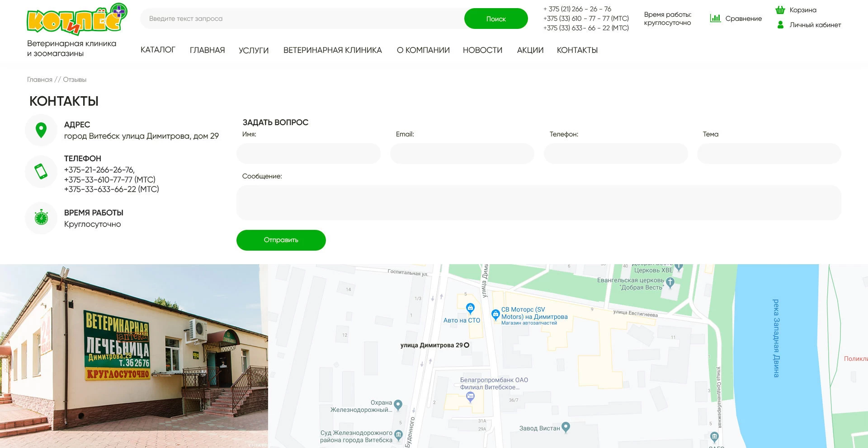This screenshot has height=448, width=868.
Task: Click the Белагропромбанк ATM map marker
Action: (470, 397)
